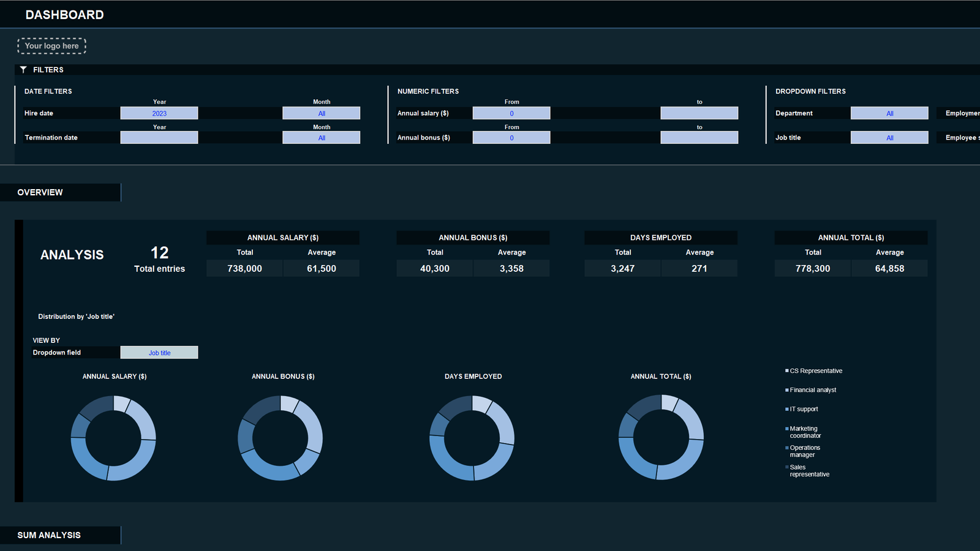Viewport: 980px width, 551px height.
Task: Click the Annual salary From input cell
Action: [x=511, y=113]
